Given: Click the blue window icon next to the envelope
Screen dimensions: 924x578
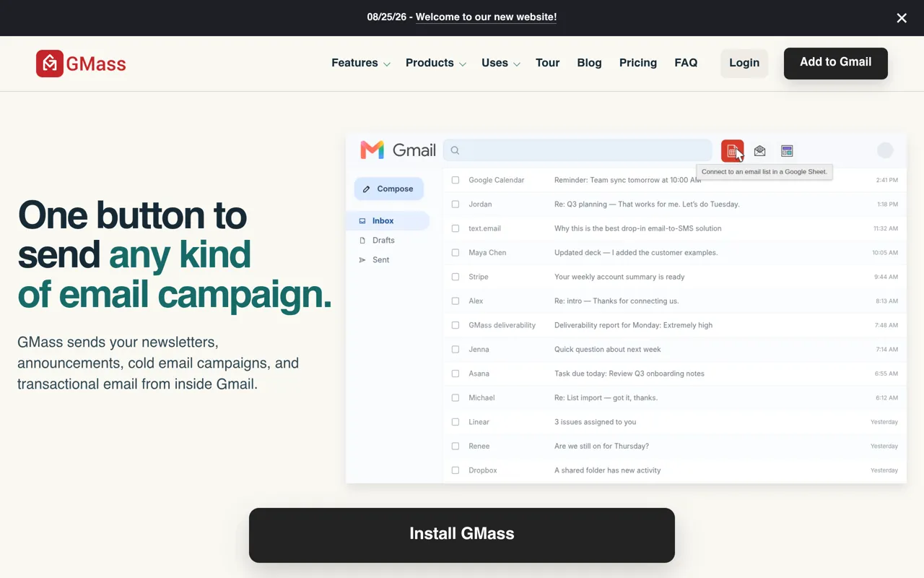Looking at the screenshot, I should tap(787, 151).
